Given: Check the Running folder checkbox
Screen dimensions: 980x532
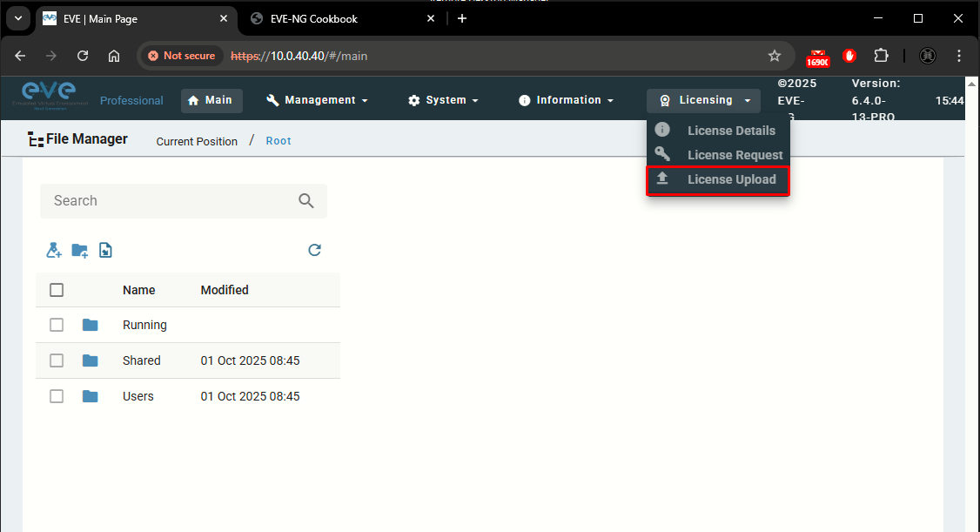Looking at the screenshot, I should 57,325.
